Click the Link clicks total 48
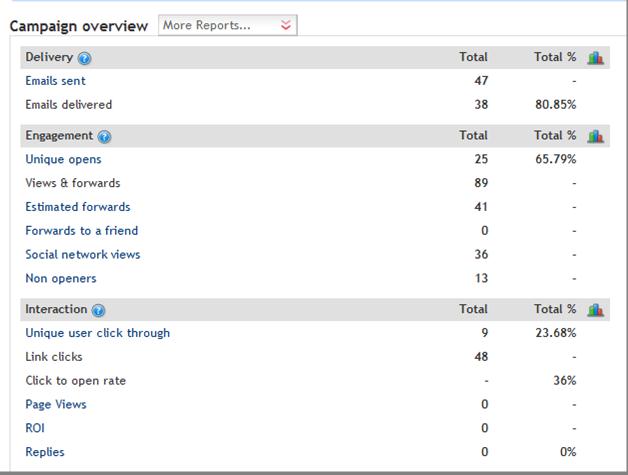Viewport: 628px width, 475px height. (481, 357)
